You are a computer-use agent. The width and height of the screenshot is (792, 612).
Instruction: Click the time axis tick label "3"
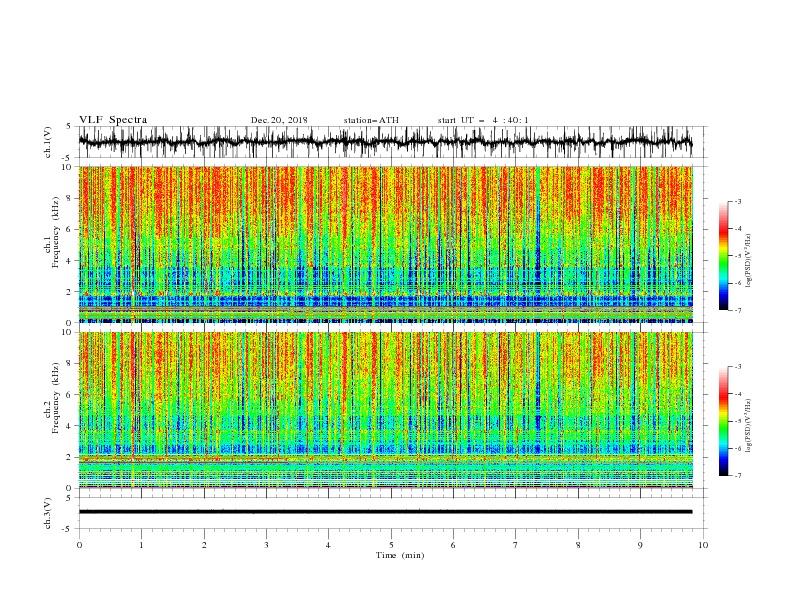point(266,545)
